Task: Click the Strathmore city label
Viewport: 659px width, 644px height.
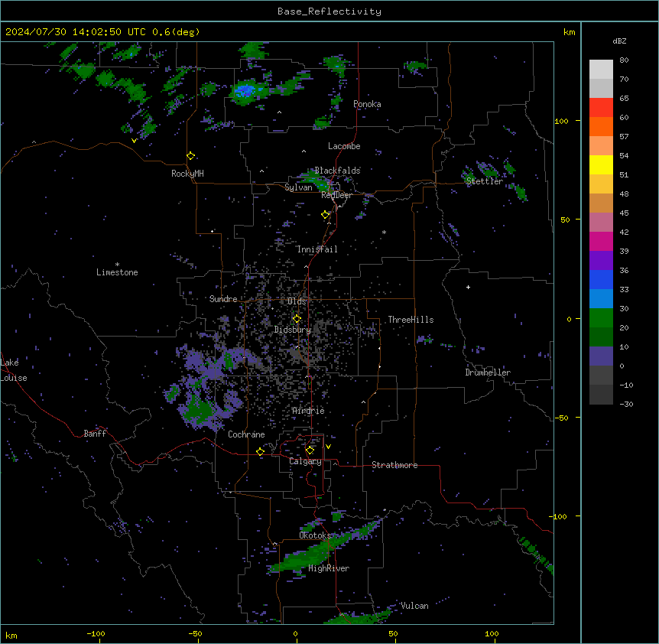Action: [394, 465]
